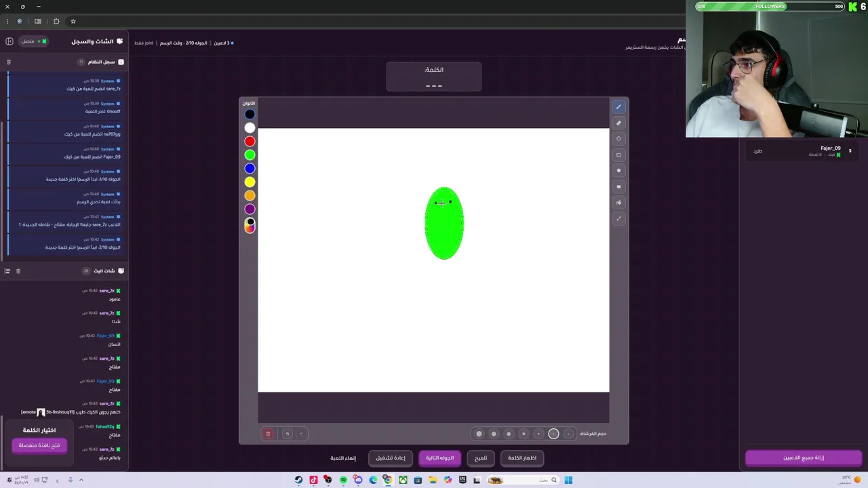Select the eraser tool
868x488 pixels.
tap(618, 123)
